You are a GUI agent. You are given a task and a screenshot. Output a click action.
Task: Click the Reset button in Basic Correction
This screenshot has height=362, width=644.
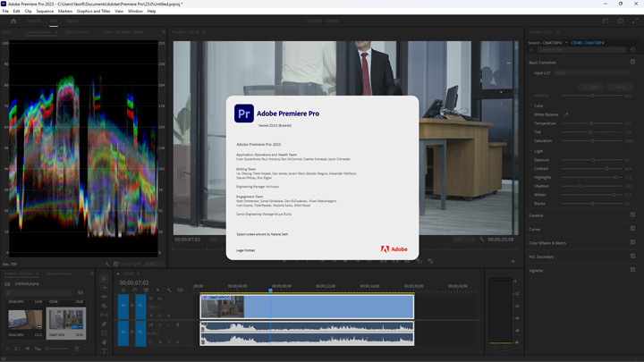click(x=620, y=87)
